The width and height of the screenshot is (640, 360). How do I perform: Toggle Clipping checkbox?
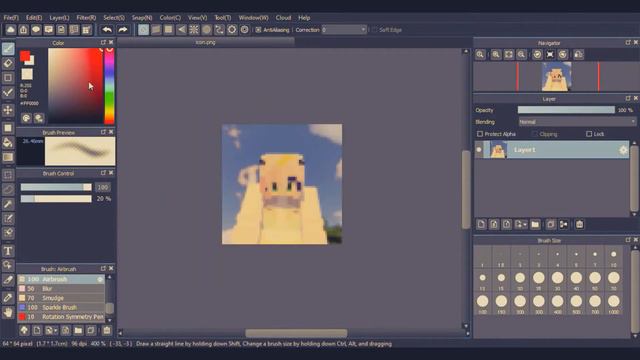(535, 134)
